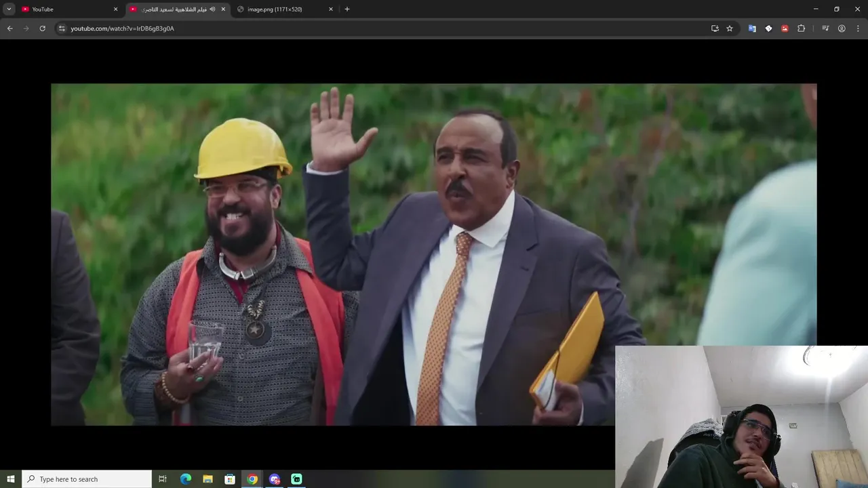Open a new browser tab
The image size is (868, 488).
coord(347,9)
